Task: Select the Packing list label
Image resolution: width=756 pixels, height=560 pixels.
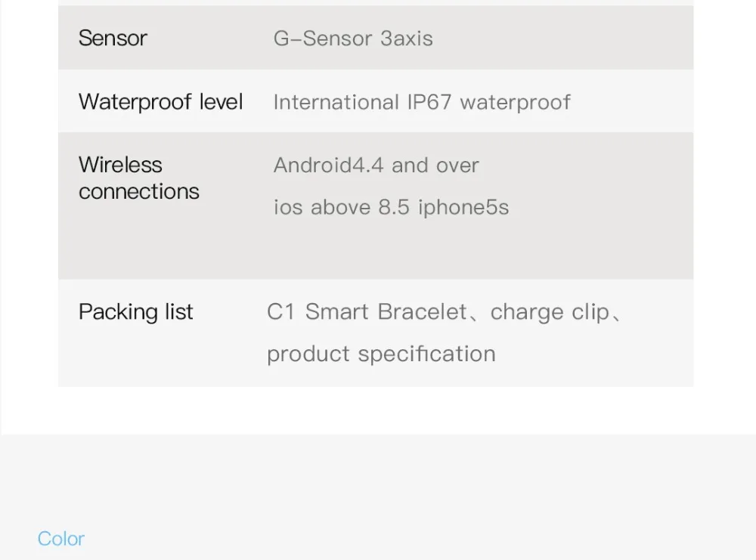Action: (x=136, y=312)
